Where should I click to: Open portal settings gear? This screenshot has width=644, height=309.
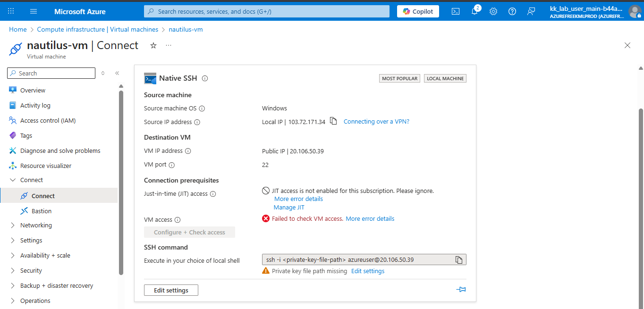[x=493, y=11]
